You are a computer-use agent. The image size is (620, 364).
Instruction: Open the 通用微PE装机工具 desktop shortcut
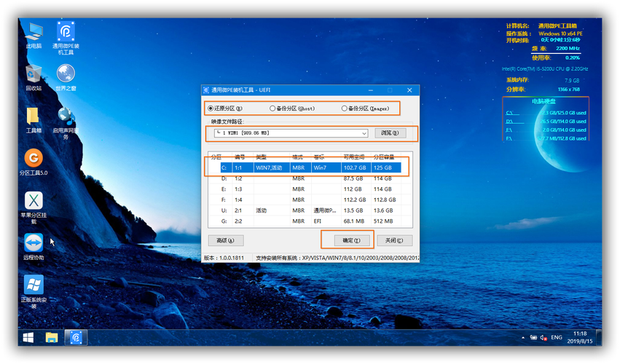pos(66,38)
